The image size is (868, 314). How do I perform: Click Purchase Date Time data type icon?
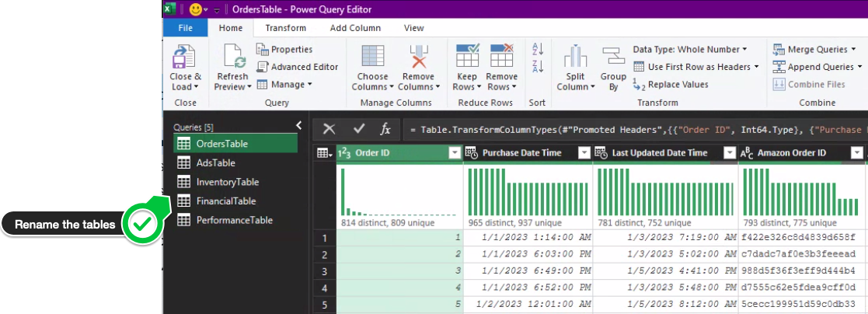point(472,153)
